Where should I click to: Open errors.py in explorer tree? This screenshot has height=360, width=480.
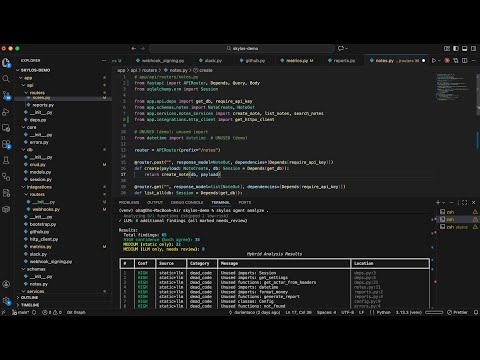coord(39,142)
